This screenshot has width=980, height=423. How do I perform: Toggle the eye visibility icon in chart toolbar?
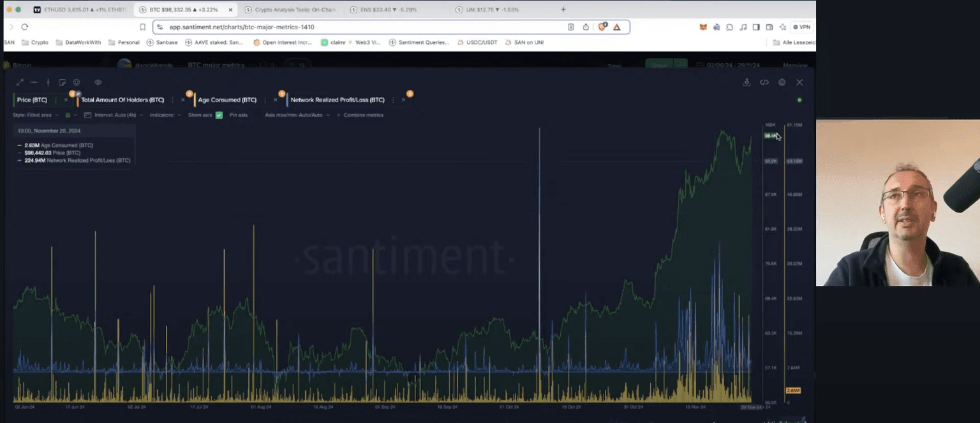pyautogui.click(x=98, y=82)
